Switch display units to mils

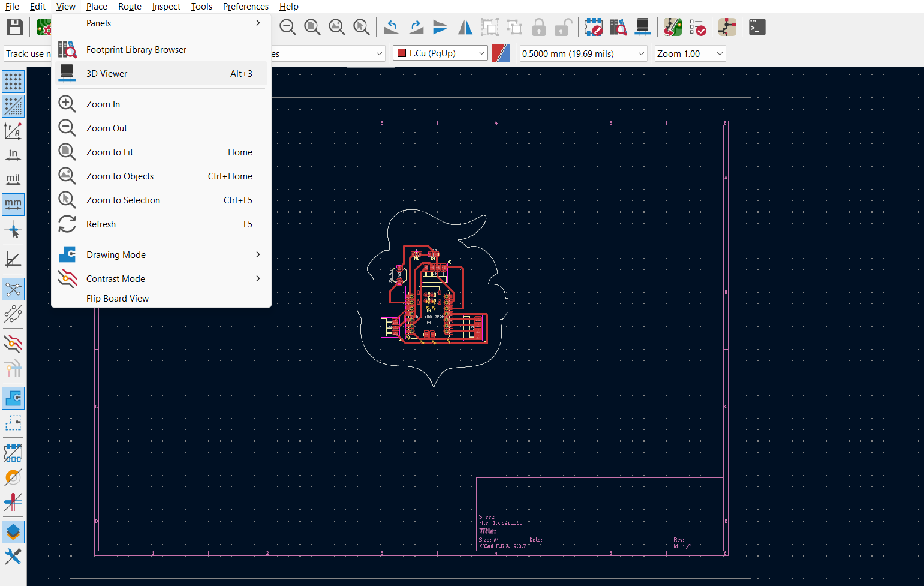click(13, 178)
